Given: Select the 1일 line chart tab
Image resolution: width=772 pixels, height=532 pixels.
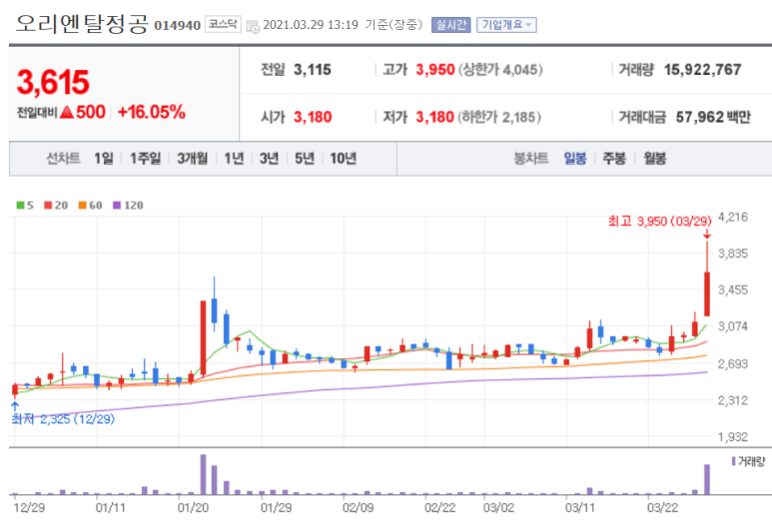Looking at the screenshot, I should click(104, 159).
